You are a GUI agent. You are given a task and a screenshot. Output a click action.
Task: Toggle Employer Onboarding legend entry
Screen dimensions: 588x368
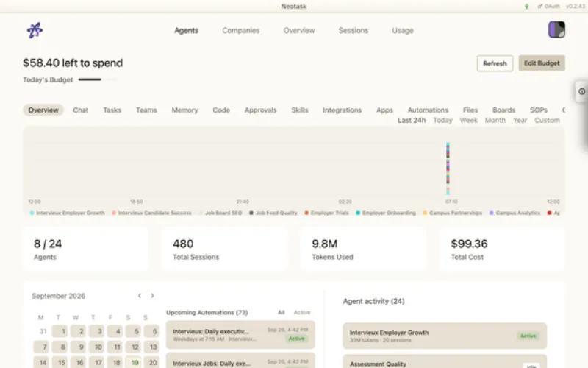[x=386, y=213]
